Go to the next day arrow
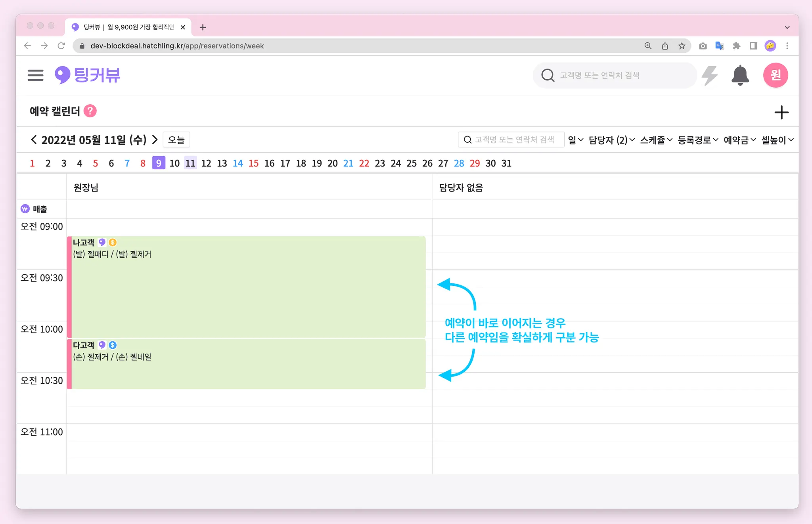This screenshot has width=812, height=524. [x=155, y=140]
